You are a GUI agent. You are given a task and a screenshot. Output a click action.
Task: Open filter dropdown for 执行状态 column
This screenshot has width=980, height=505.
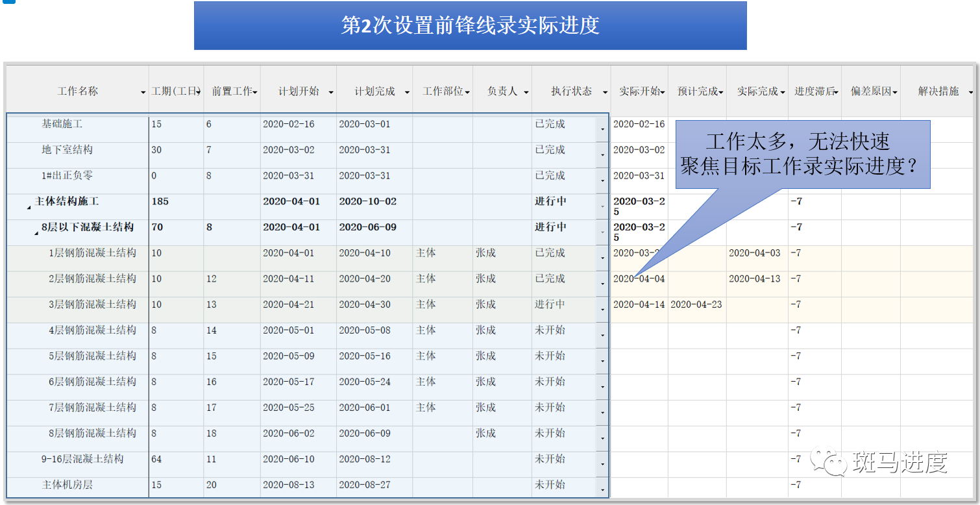tap(605, 93)
